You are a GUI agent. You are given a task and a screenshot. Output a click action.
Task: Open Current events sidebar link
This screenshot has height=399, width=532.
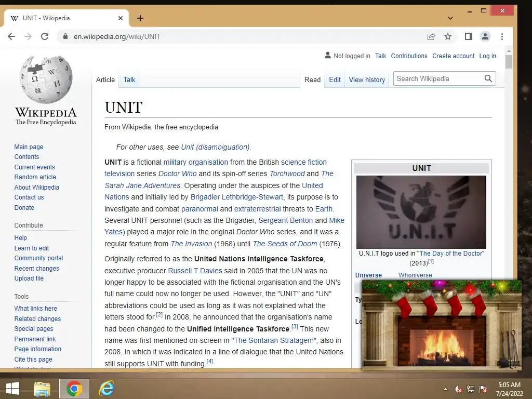[35, 167]
